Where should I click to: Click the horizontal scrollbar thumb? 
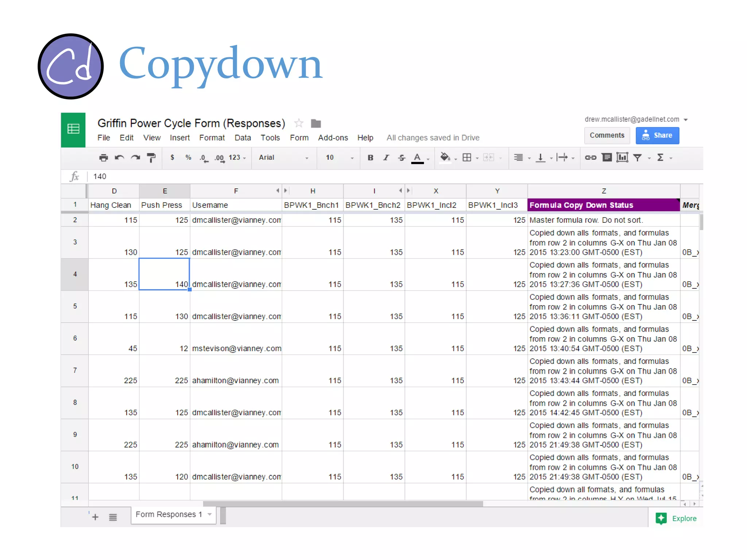coord(343,504)
